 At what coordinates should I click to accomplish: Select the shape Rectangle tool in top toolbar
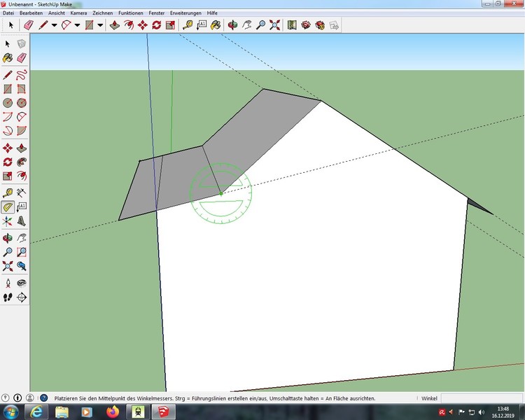[89, 25]
